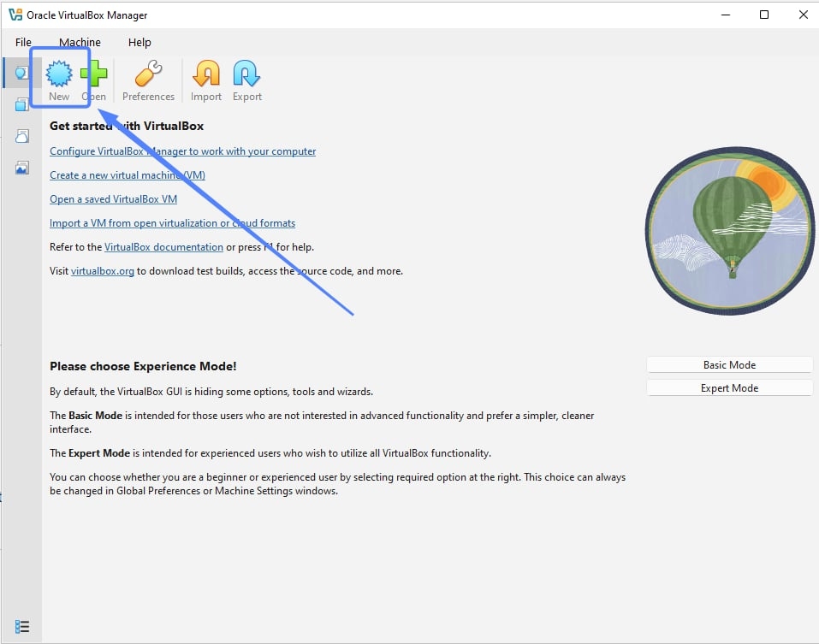This screenshot has width=819, height=644.
Task: Click the VirtualBox logo in title bar
Action: [x=15, y=15]
